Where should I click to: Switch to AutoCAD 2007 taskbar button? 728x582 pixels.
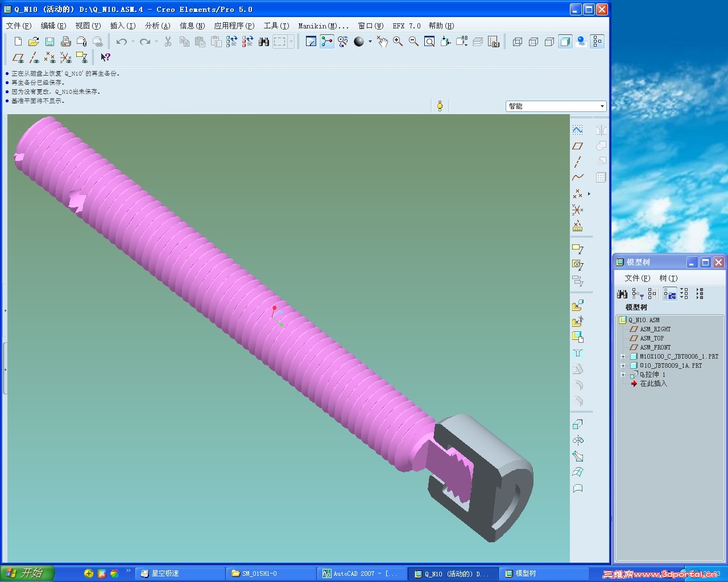pyautogui.click(x=361, y=573)
